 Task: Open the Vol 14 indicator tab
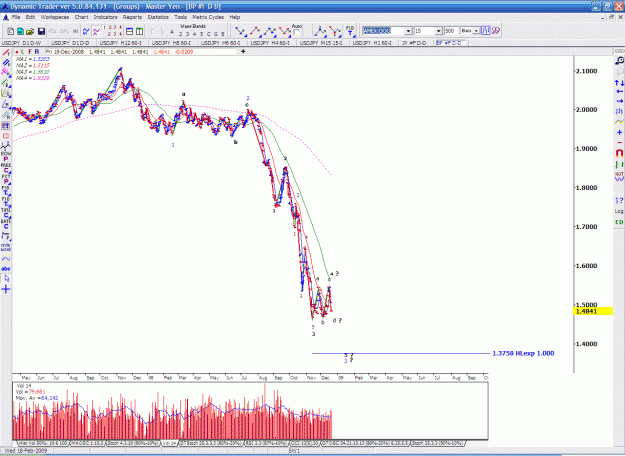[x=169, y=443]
